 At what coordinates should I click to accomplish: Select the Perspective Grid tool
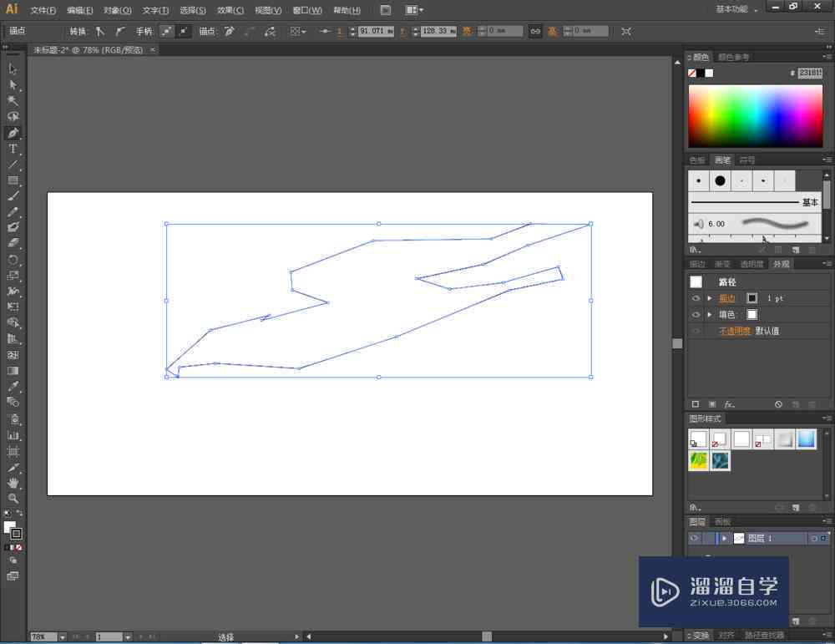(13, 339)
